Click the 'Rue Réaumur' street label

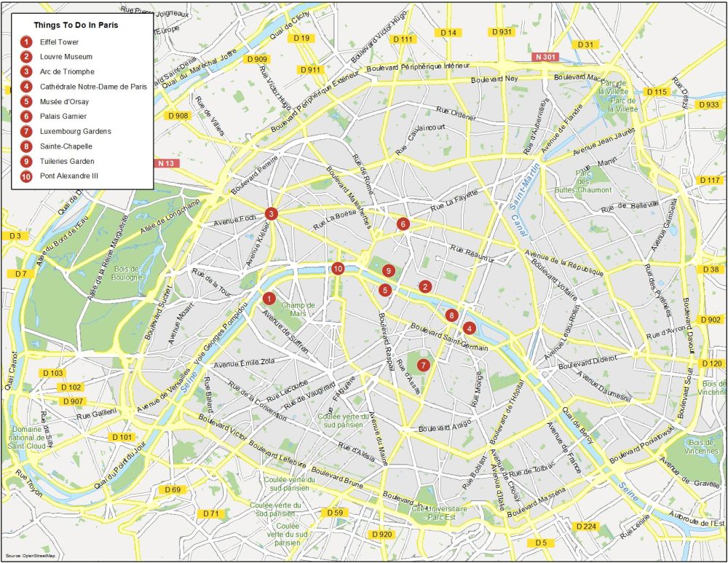472,254
